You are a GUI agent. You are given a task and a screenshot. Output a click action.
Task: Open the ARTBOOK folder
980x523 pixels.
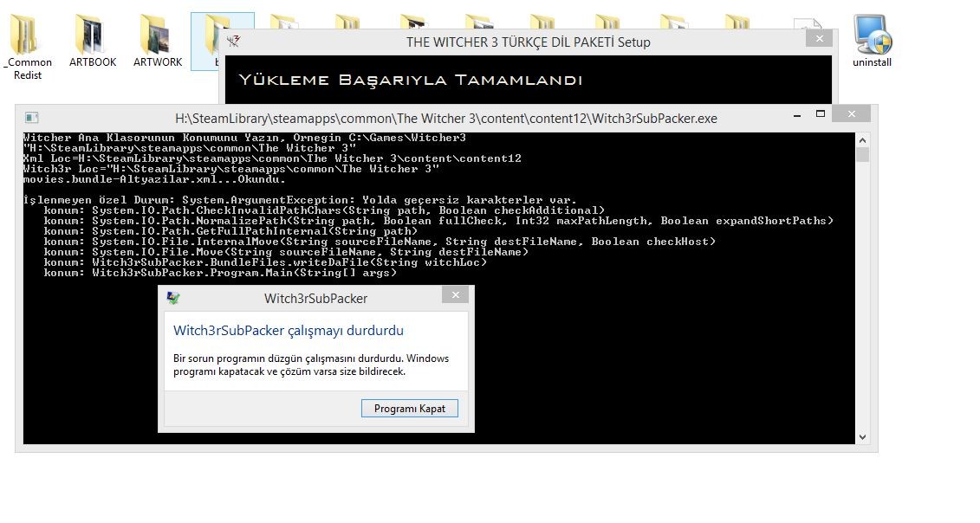point(93,42)
